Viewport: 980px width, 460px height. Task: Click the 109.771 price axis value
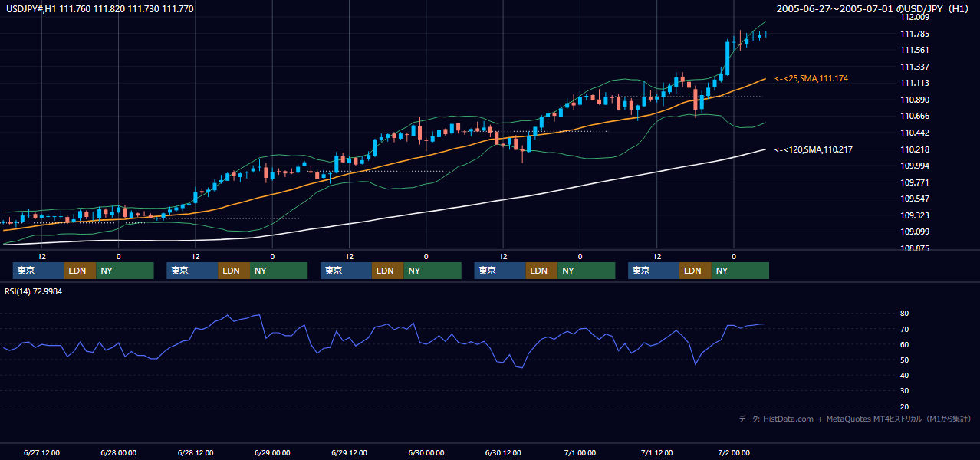pos(915,182)
